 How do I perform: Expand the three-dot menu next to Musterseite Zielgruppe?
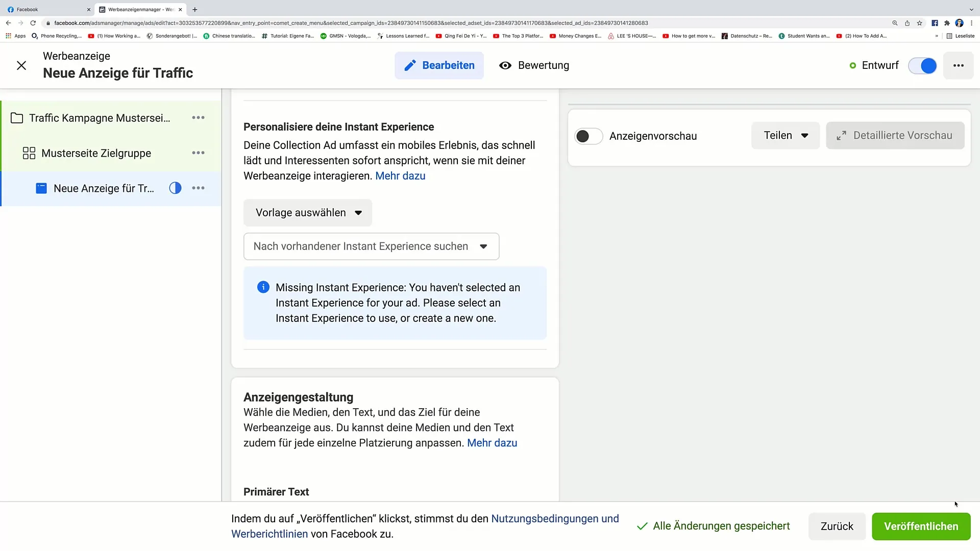click(x=198, y=153)
